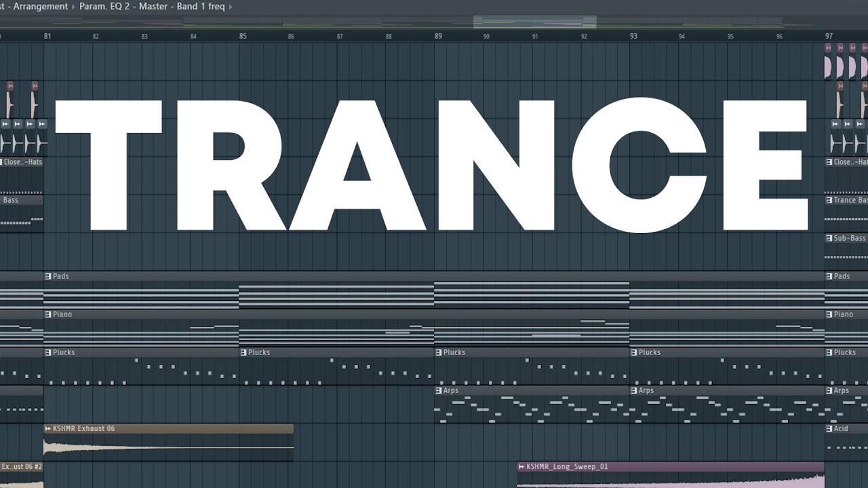
Task: Expand the arrow after Arrangement in the title
Action: (x=73, y=6)
